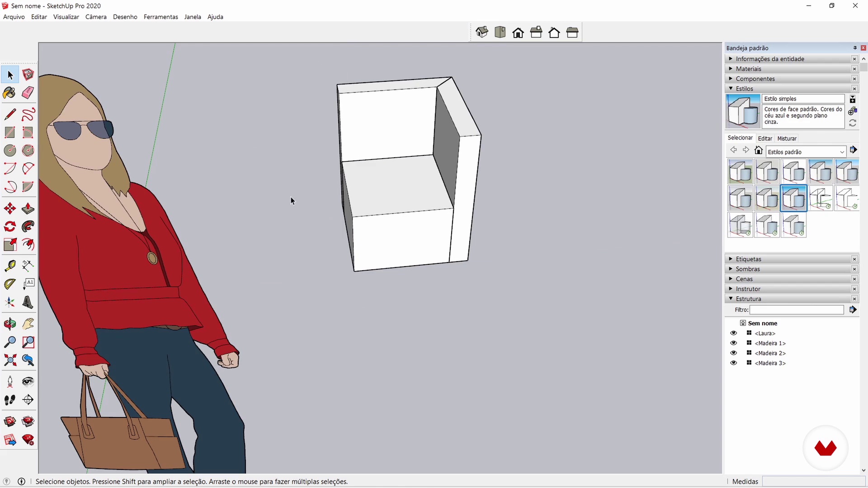Open the Desenho menu
This screenshot has height=488, width=868.
click(125, 17)
